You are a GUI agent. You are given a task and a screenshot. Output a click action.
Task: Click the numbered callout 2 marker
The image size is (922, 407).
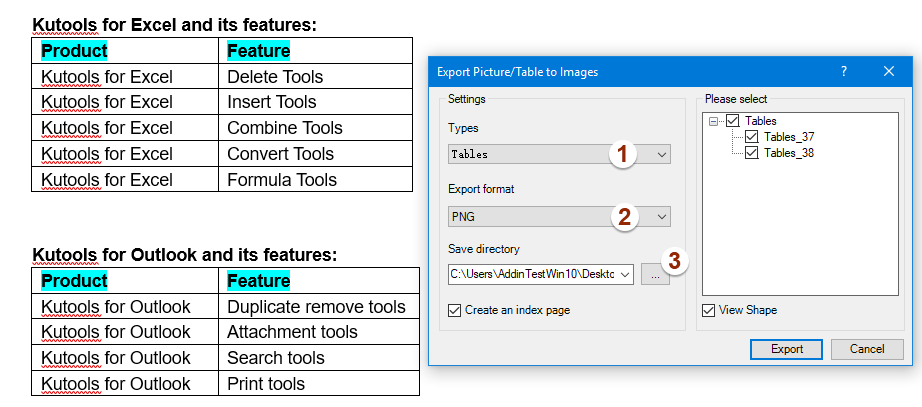pyautogui.click(x=623, y=217)
